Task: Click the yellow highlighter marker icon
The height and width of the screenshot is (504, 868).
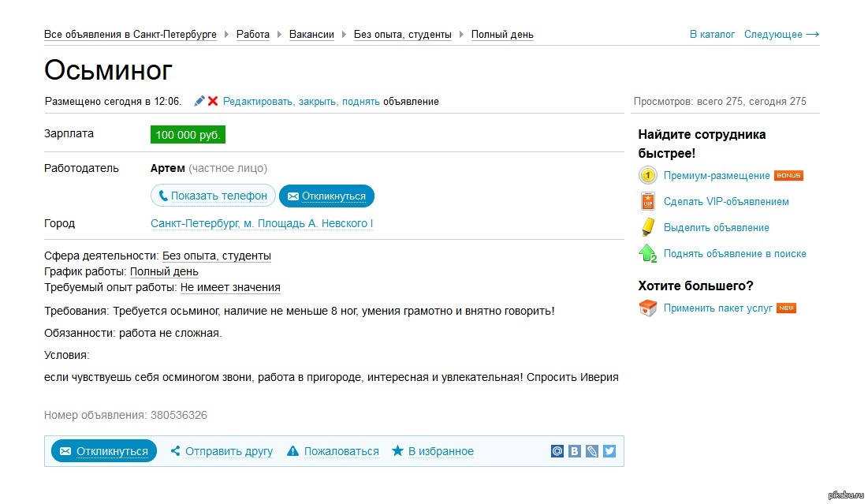Action: pyautogui.click(x=647, y=227)
